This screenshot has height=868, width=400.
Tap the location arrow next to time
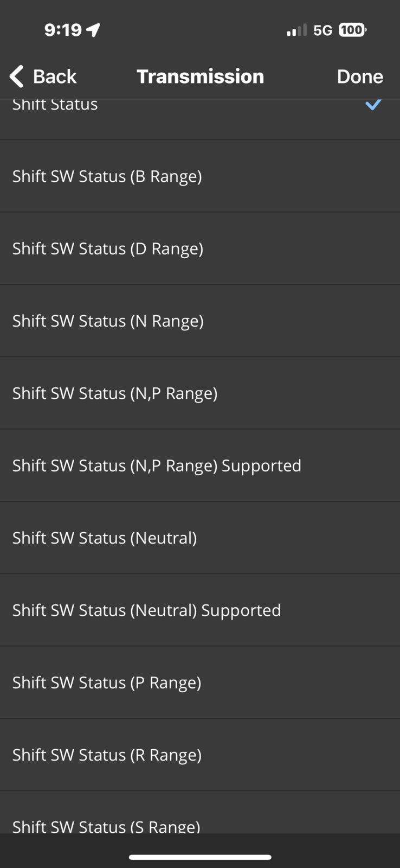click(93, 30)
